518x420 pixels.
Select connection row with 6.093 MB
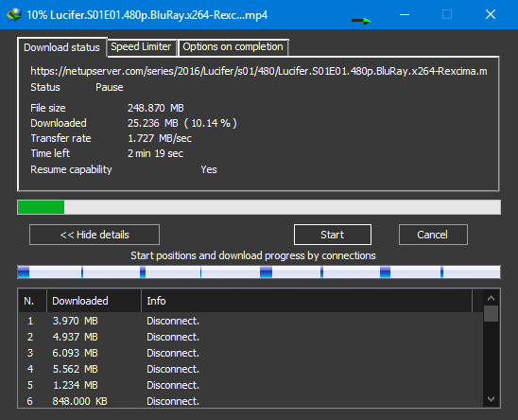(250, 353)
